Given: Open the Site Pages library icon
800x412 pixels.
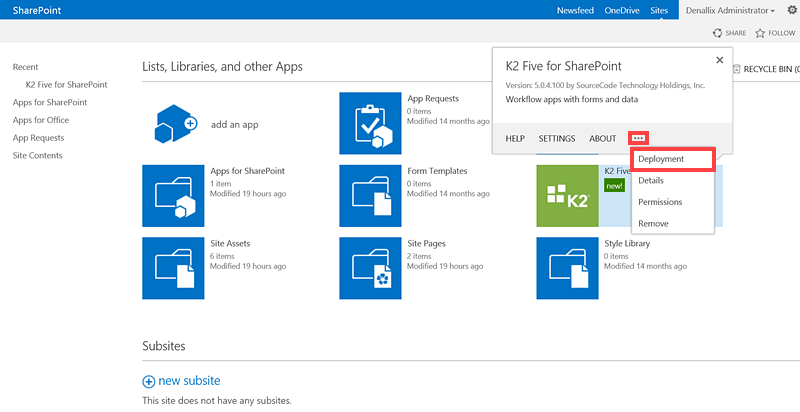Looking at the screenshot, I should point(370,268).
